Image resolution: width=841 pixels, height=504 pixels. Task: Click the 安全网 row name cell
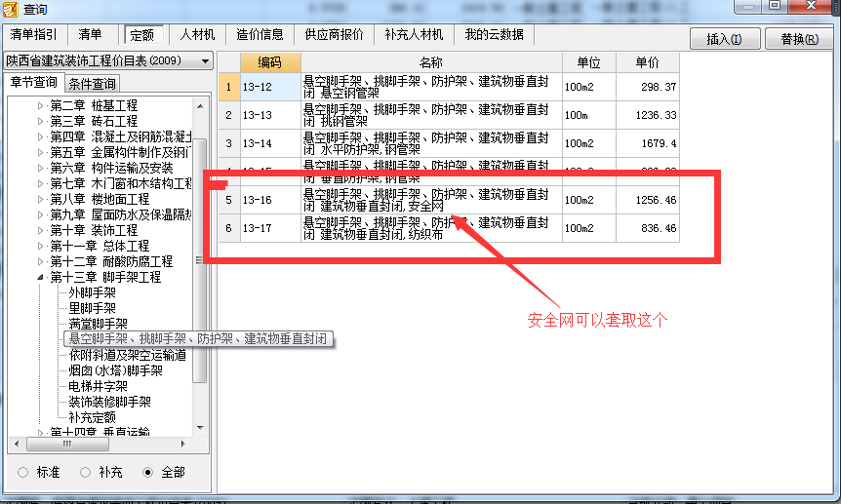tap(431, 200)
